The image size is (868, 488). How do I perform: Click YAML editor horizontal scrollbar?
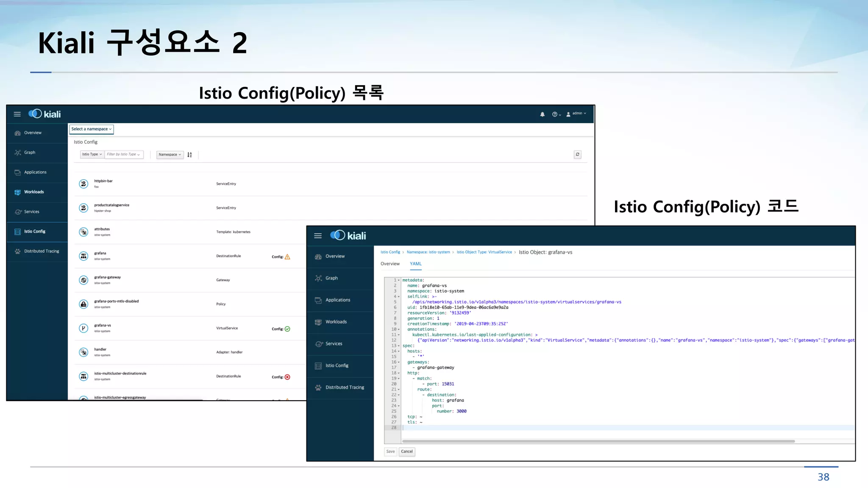(598, 441)
